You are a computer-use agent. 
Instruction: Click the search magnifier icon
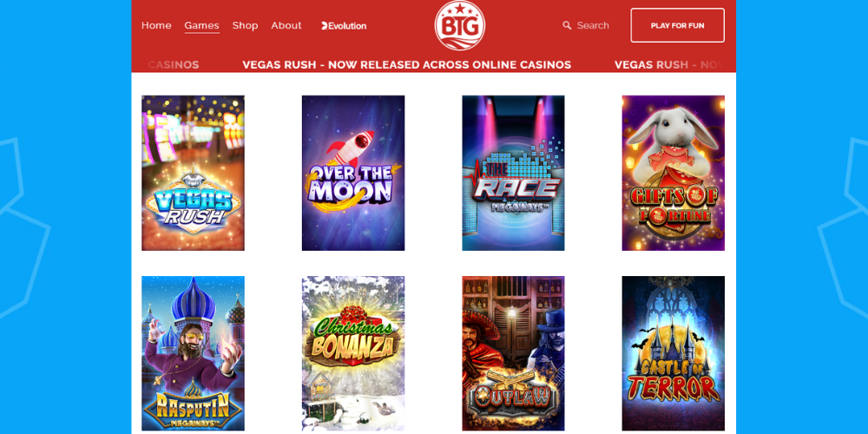(567, 25)
